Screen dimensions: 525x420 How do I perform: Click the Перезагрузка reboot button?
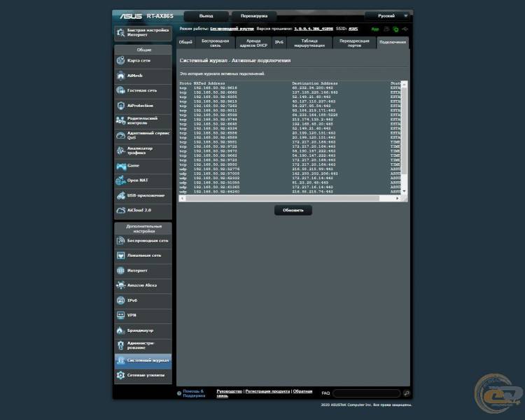[254, 16]
